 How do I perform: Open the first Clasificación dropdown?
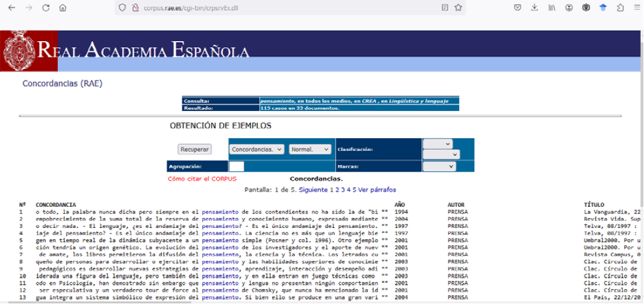coord(437,144)
